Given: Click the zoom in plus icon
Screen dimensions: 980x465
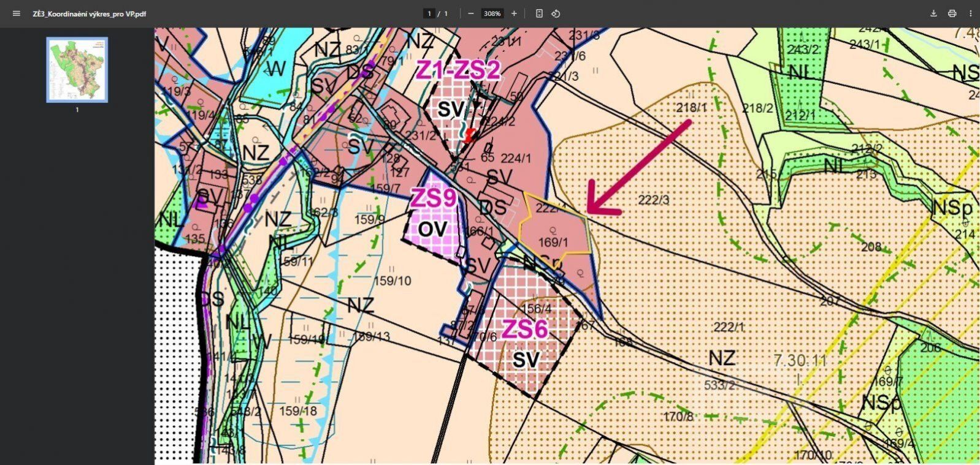Looking at the screenshot, I should point(514,13).
